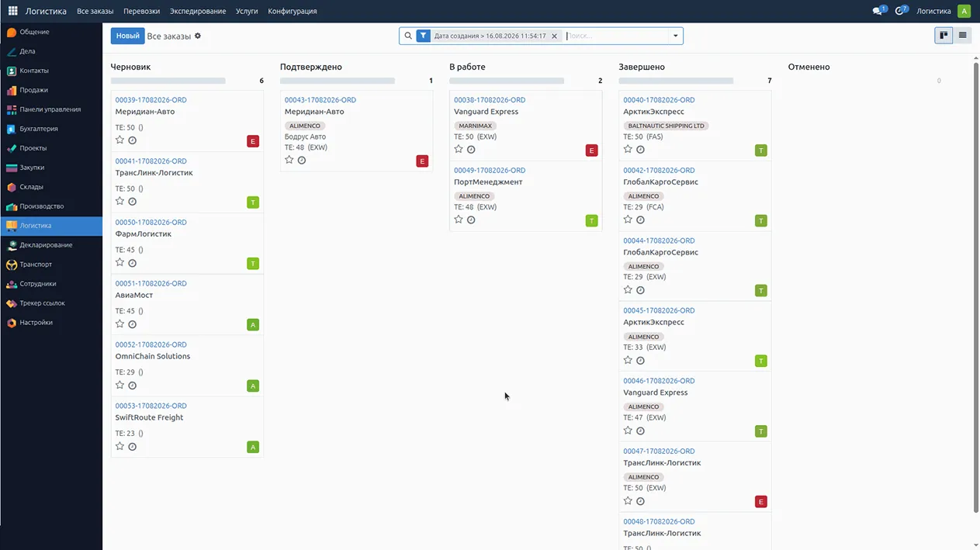Star order 00045-17082026-ORD as favorite

point(628,360)
